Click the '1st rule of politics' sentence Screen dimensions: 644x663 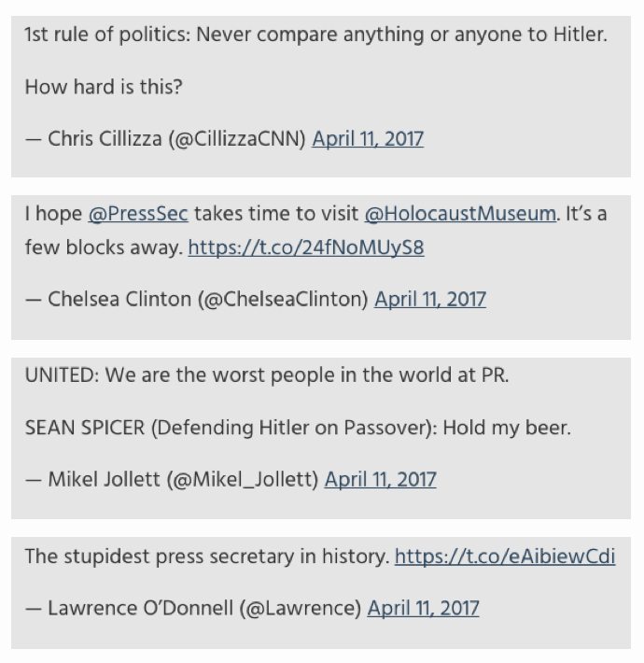[316, 35]
